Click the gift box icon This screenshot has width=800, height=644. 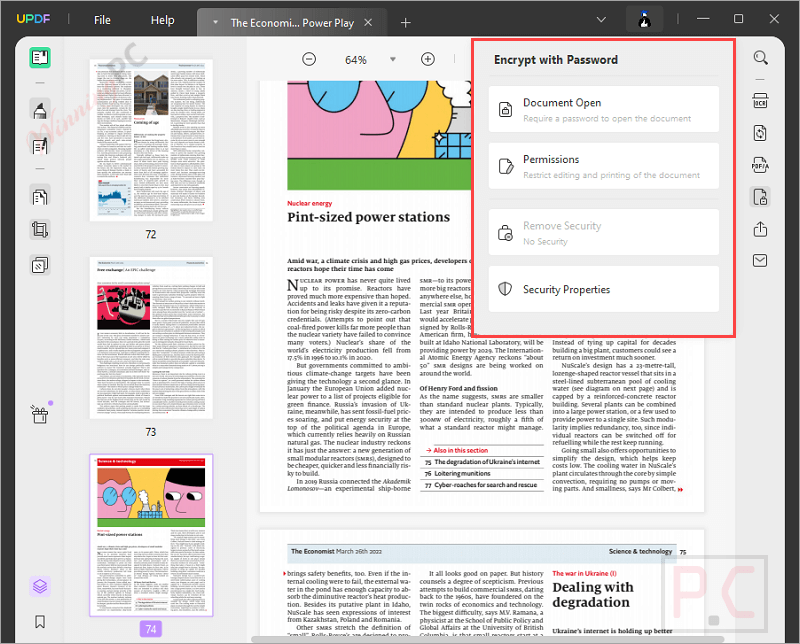click(x=40, y=414)
